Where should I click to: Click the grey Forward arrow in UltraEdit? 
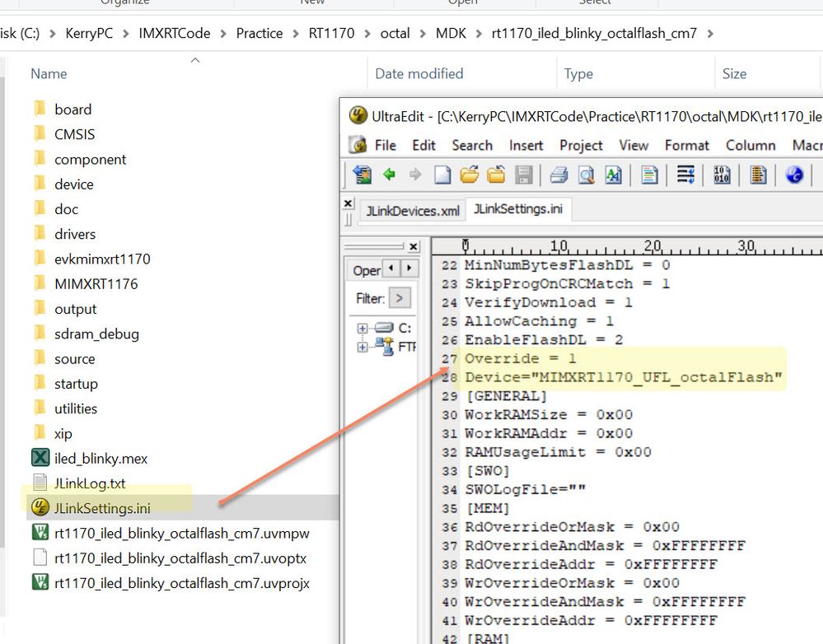(x=414, y=175)
